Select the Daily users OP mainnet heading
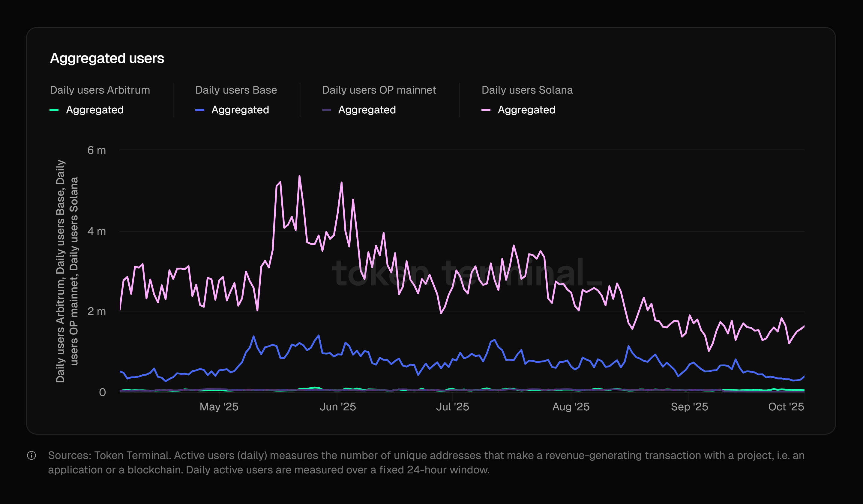 pos(379,90)
